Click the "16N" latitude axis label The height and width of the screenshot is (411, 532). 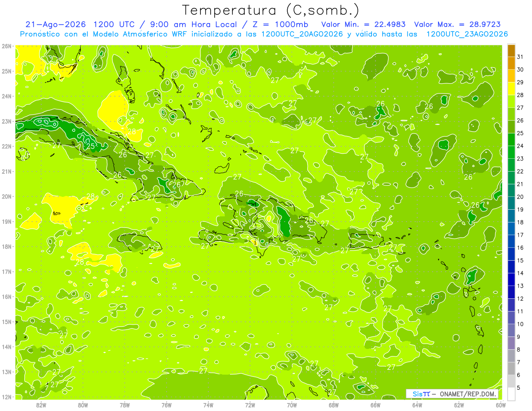[x=6, y=297]
